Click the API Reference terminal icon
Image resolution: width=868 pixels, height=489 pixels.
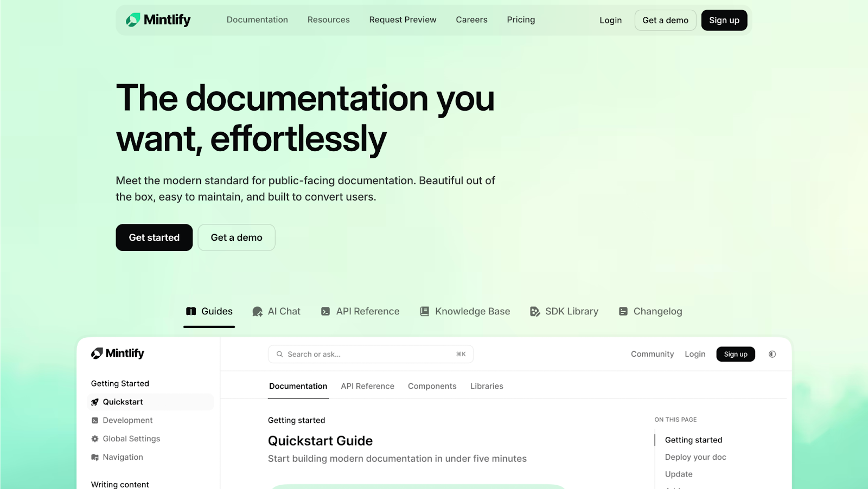pos(325,311)
